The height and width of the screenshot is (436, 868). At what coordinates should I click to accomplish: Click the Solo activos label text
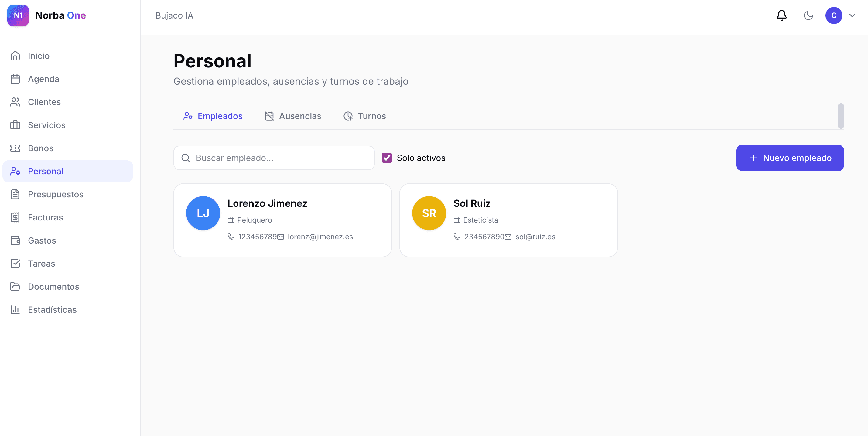click(x=421, y=158)
